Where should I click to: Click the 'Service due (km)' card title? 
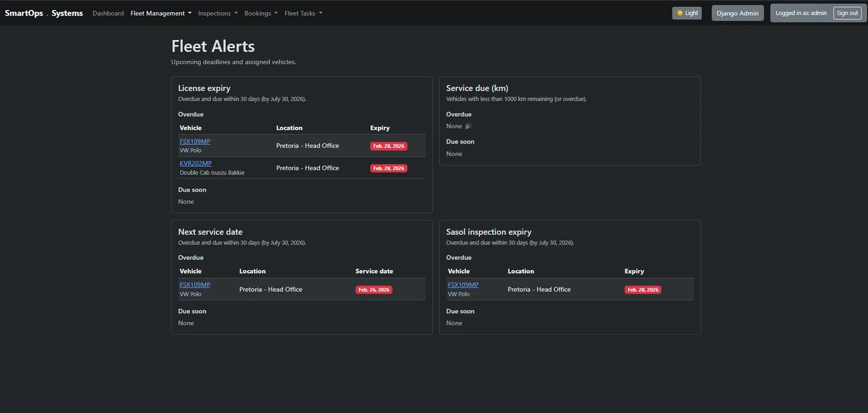tap(477, 88)
